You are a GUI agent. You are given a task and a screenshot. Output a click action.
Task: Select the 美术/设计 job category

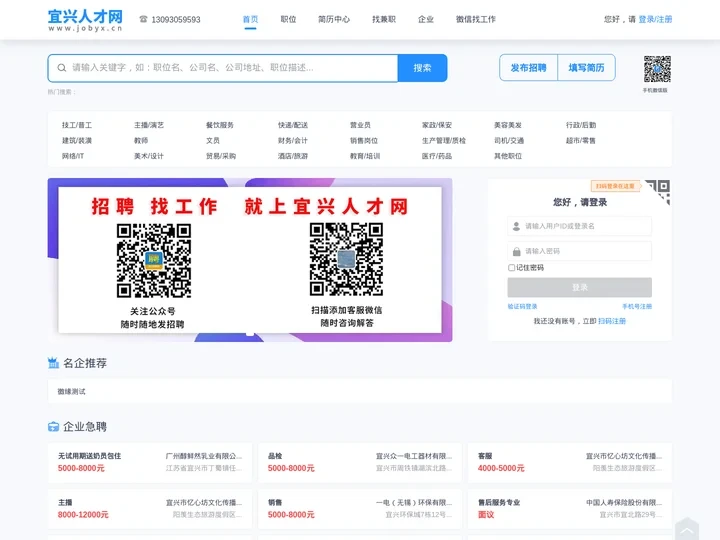(149, 156)
